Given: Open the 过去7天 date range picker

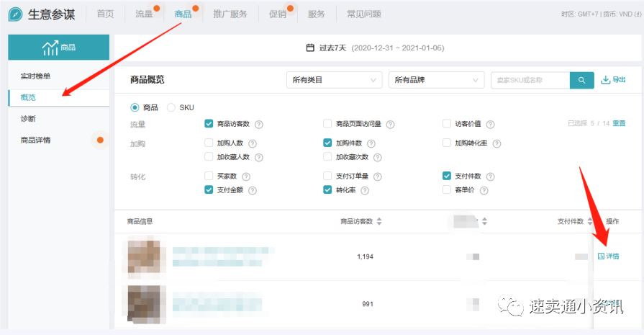Looking at the screenshot, I should (375, 48).
